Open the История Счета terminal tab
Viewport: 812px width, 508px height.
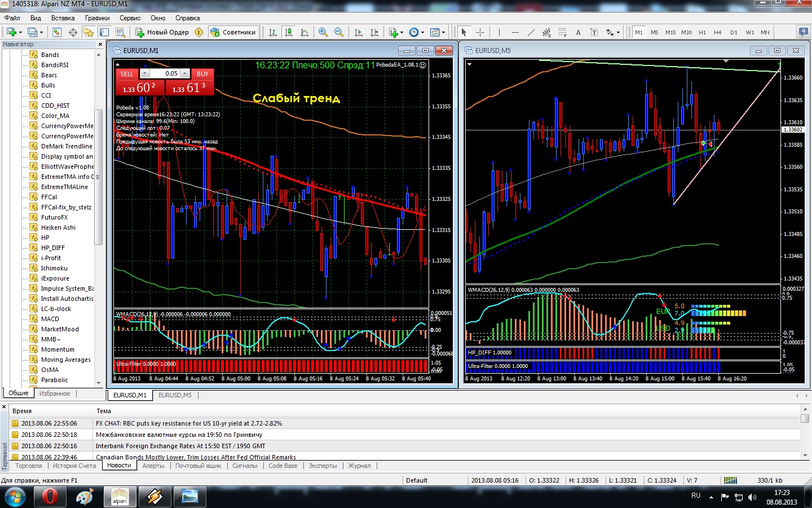coord(74,466)
